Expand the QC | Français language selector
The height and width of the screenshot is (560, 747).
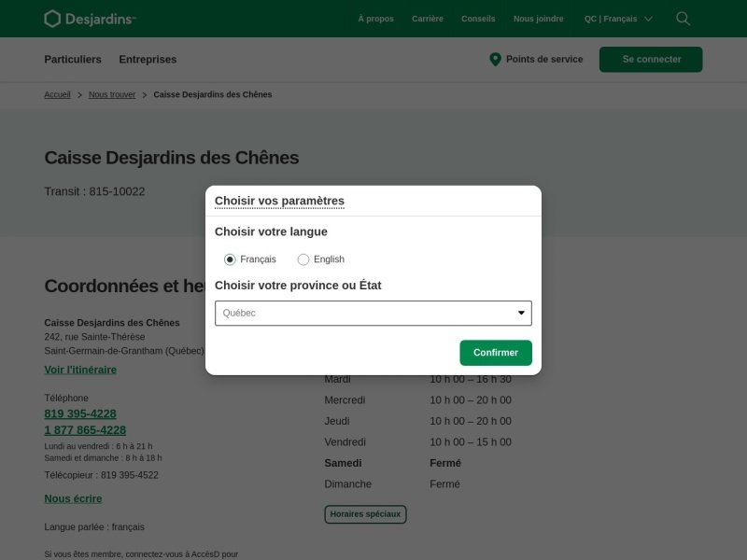click(x=618, y=19)
